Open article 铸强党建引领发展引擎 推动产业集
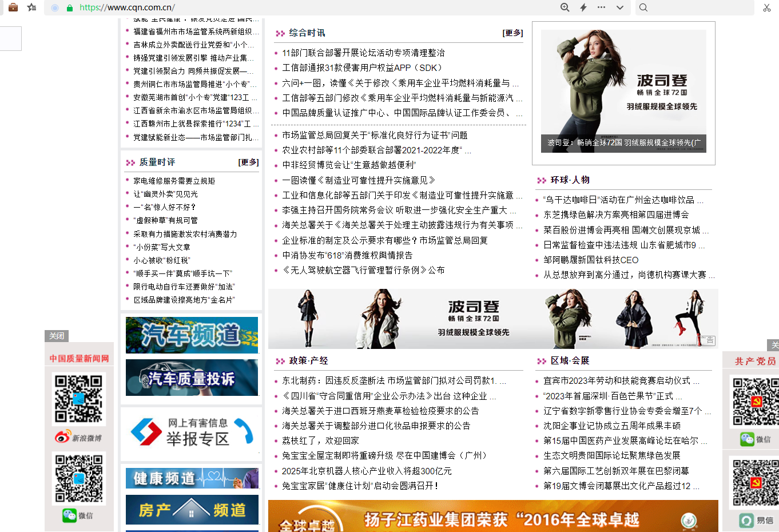The width and height of the screenshot is (779, 532). pyautogui.click(x=194, y=58)
